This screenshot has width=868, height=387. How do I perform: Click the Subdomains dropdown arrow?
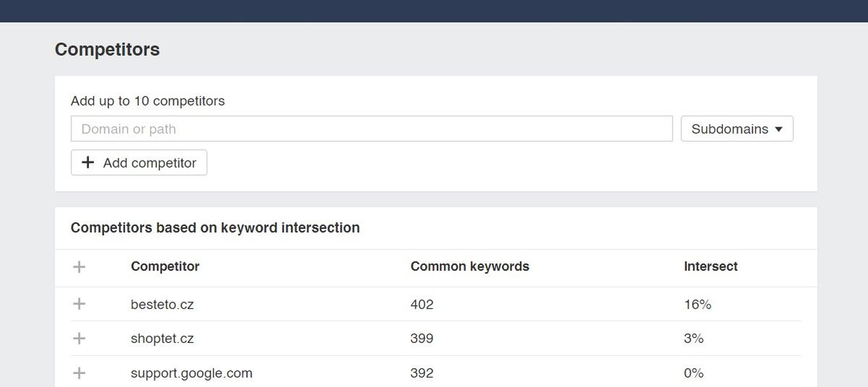click(x=779, y=129)
